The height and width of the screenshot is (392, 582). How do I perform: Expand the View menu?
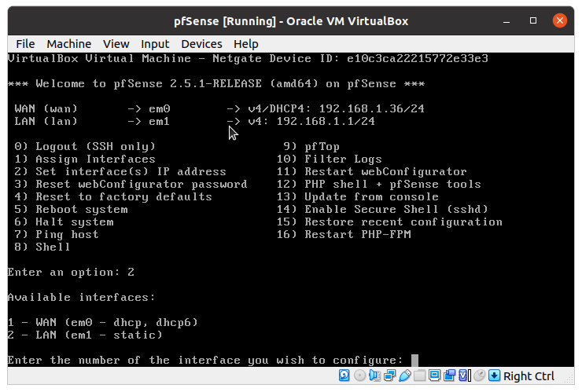tap(116, 44)
